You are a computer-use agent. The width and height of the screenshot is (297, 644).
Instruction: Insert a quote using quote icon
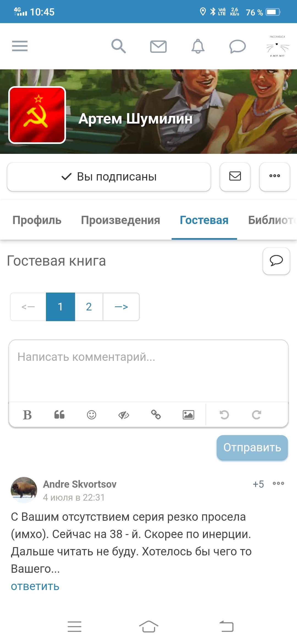(x=59, y=414)
